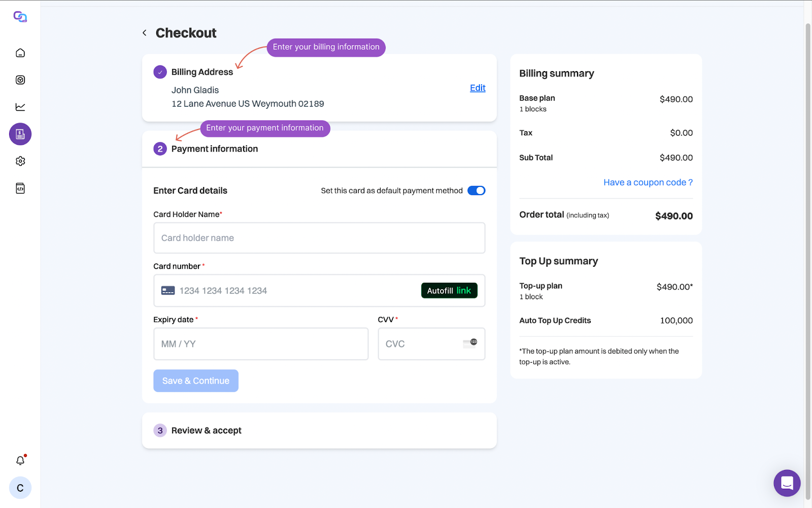Open the settings gear in sidebar
The height and width of the screenshot is (508, 812).
[20, 161]
